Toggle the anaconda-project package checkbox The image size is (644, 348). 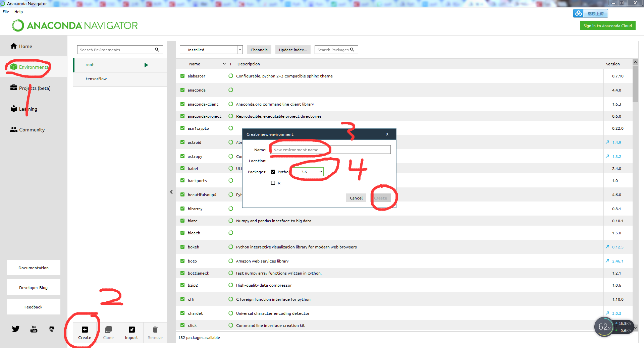[x=182, y=116]
